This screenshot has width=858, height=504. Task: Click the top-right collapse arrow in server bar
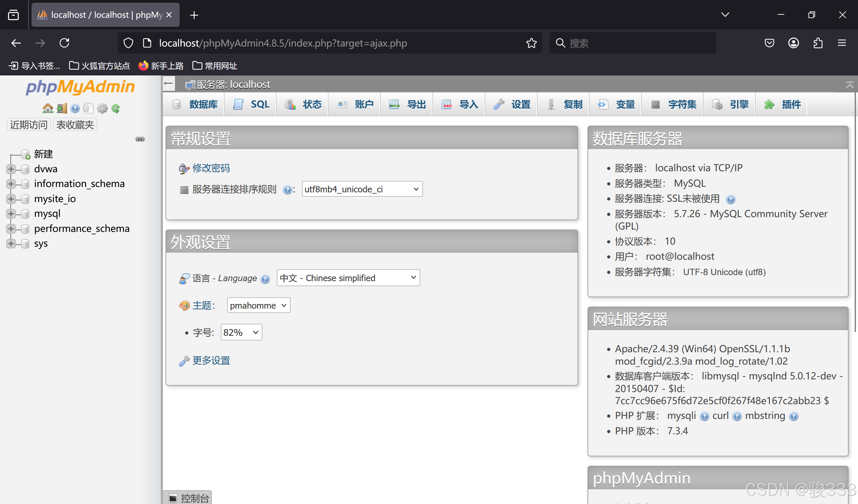tap(849, 84)
